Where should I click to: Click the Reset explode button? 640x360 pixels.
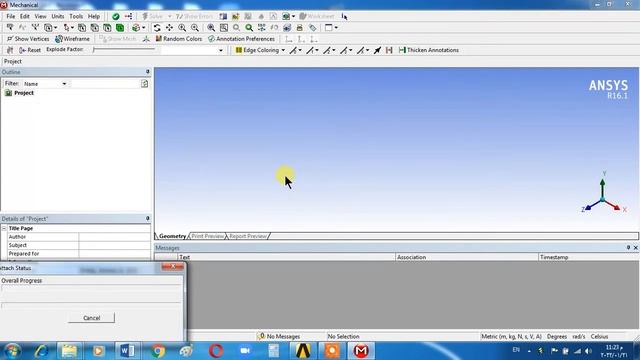[30, 50]
